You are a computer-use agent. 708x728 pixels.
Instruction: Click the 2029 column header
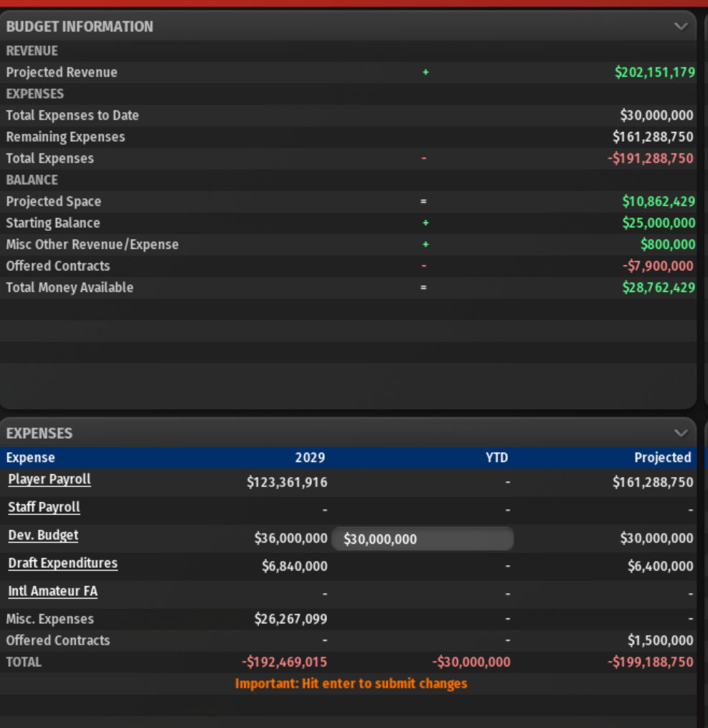coord(310,458)
